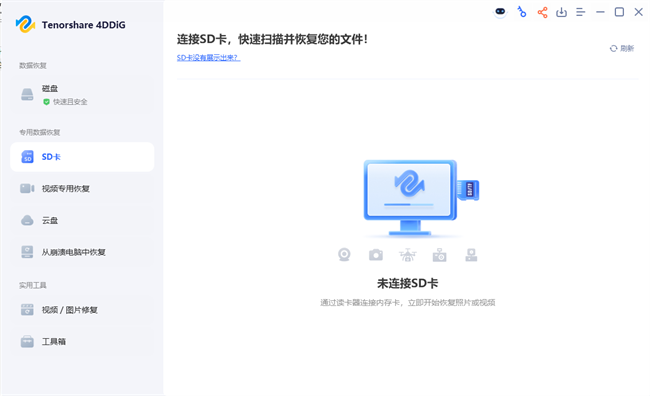This screenshot has height=396, width=650.
Task: Click the video/photo repair icon in sidebar
Action: (x=27, y=310)
